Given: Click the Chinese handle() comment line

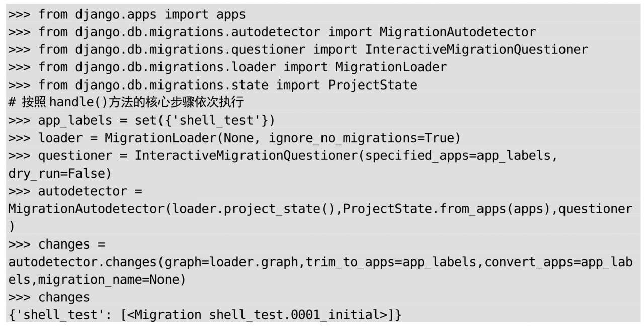Looking at the screenshot, I should point(126,102).
